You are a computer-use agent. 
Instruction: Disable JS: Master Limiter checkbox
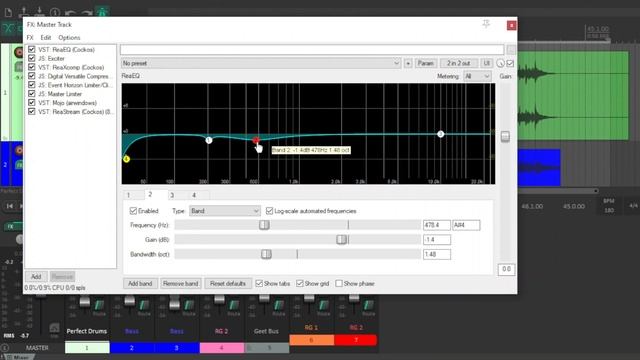pos(31,93)
